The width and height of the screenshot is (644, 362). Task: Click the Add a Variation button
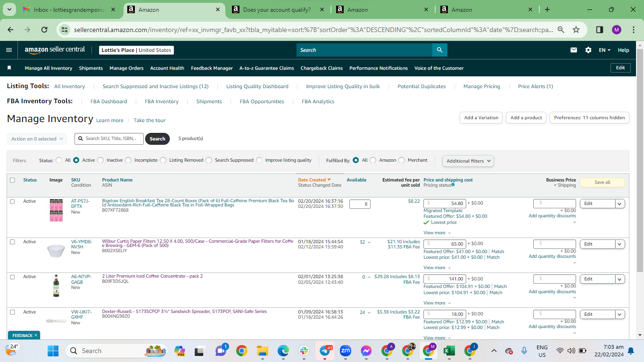(481, 118)
